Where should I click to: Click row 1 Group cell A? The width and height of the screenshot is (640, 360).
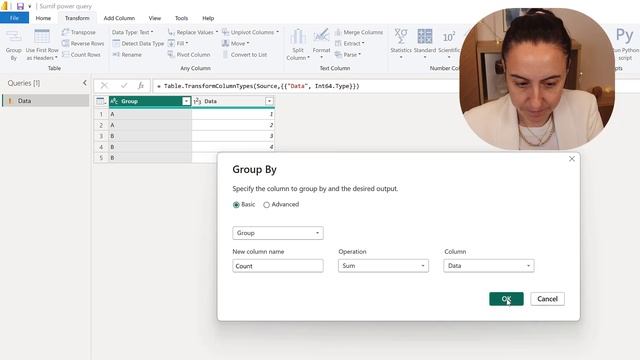click(150, 114)
